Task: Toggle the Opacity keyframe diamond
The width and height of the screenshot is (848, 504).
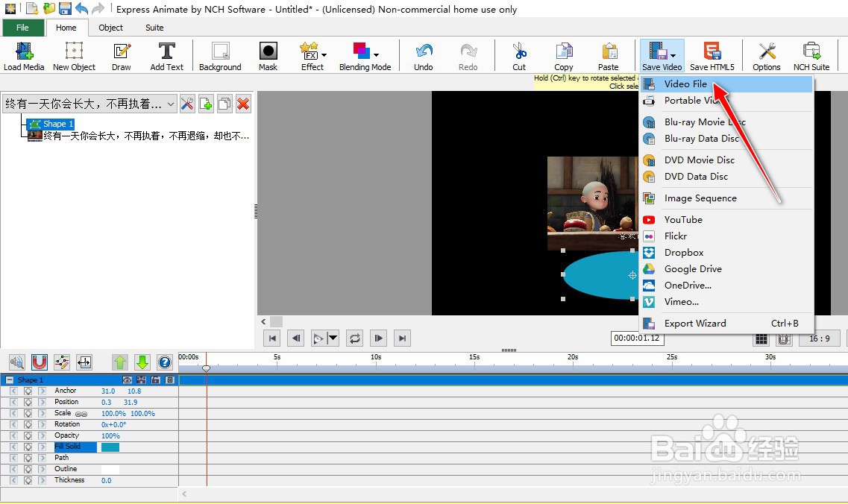Action: point(28,436)
